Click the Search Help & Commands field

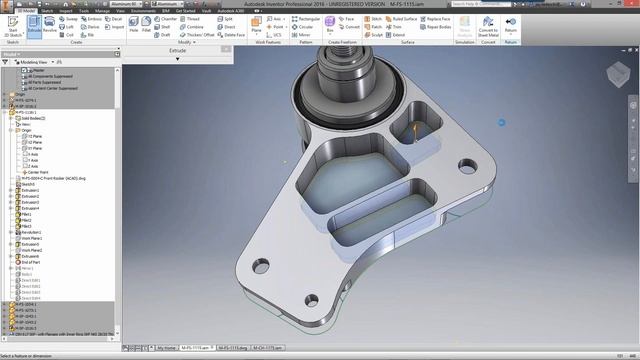click(481, 4)
